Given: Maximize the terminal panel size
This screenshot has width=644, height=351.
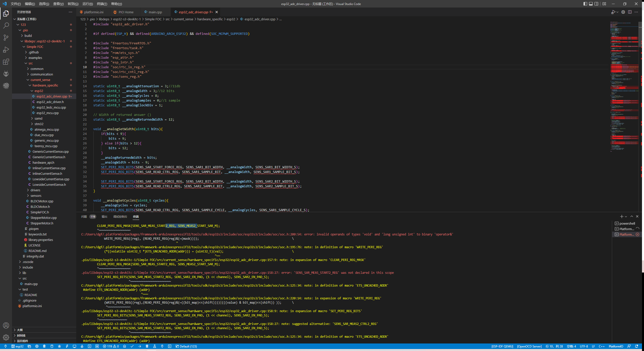Looking at the screenshot, I should (x=632, y=216).
